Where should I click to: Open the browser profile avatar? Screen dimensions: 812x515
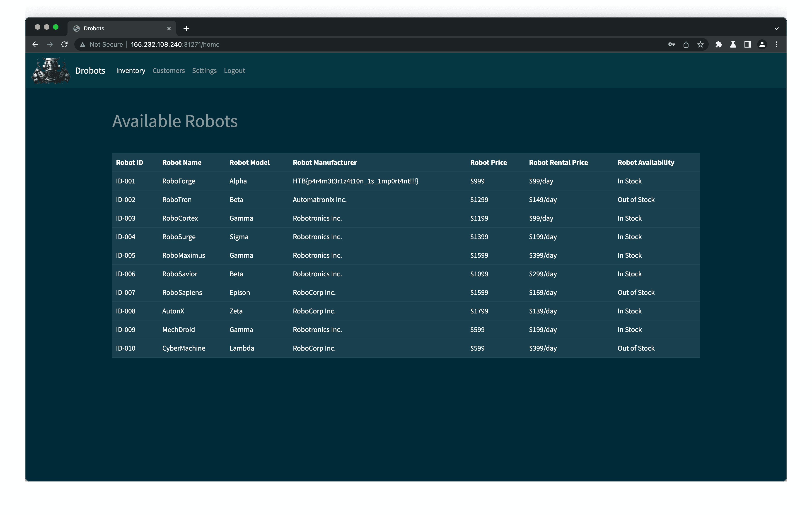pos(762,44)
